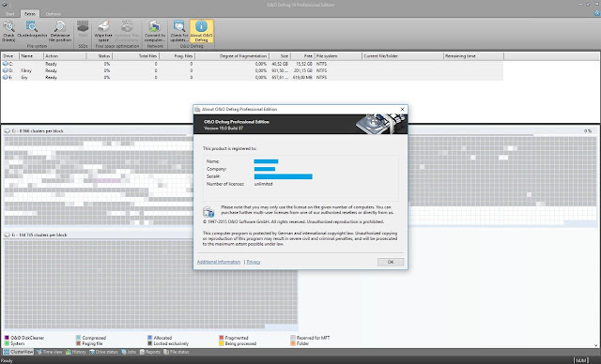The width and height of the screenshot is (601, 364).
Task: Confirm the About dialog with OK
Action: (391, 262)
